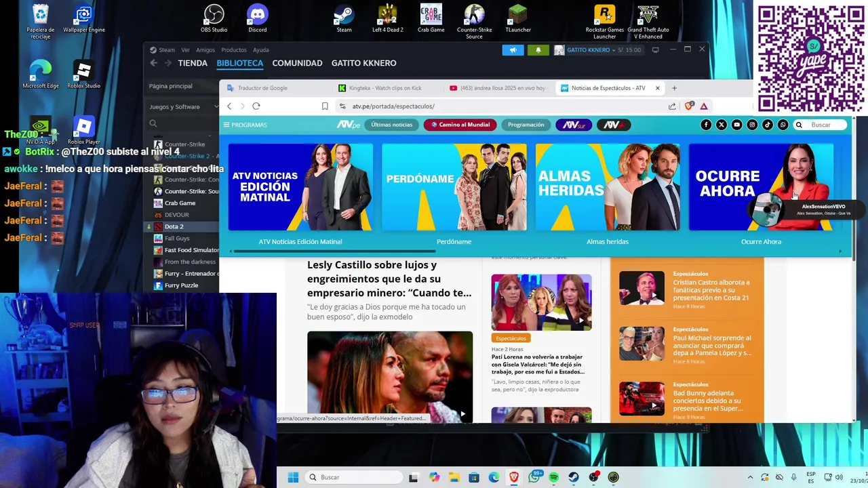
Task: Click ATV Sur logo button
Action: (x=574, y=125)
